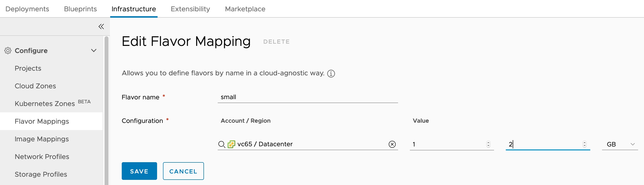Clear the vc65 / Datacenter selection
The height and width of the screenshot is (185, 644).
[x=392, y=144]
